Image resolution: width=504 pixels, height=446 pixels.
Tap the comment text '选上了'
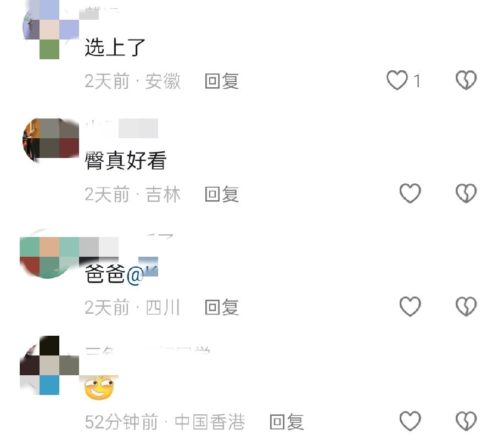[x=115, y=47]
